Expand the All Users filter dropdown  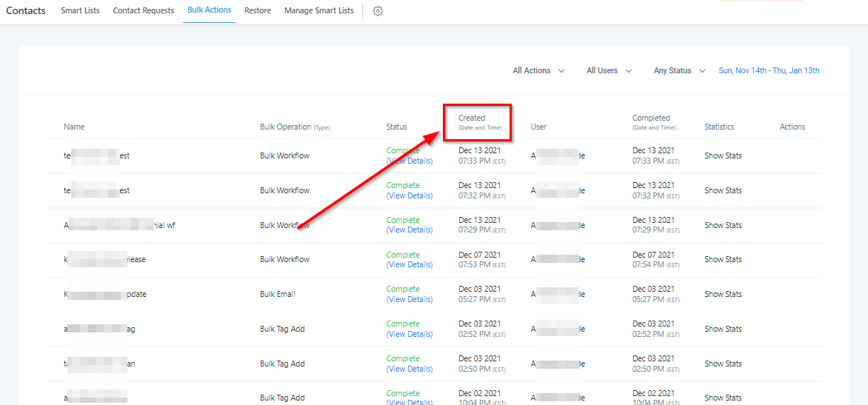[609, 71]
